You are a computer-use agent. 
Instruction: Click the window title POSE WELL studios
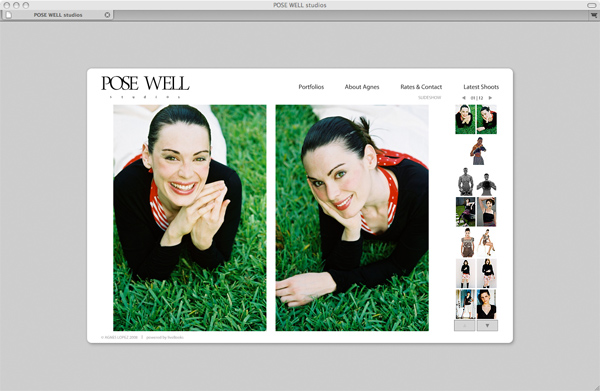(x=300, y=5)
